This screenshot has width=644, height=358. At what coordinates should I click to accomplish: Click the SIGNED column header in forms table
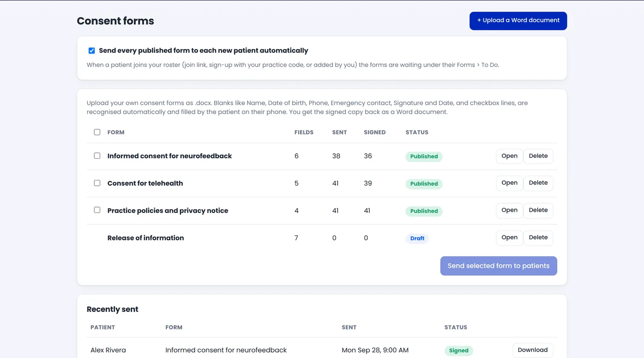(x=375, y=132)
